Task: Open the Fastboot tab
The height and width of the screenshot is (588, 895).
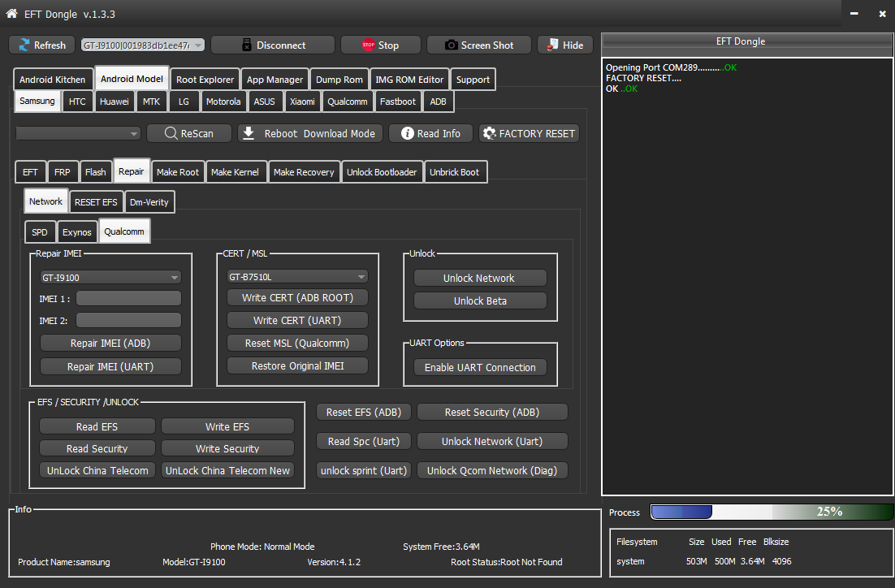Action: 398,102
